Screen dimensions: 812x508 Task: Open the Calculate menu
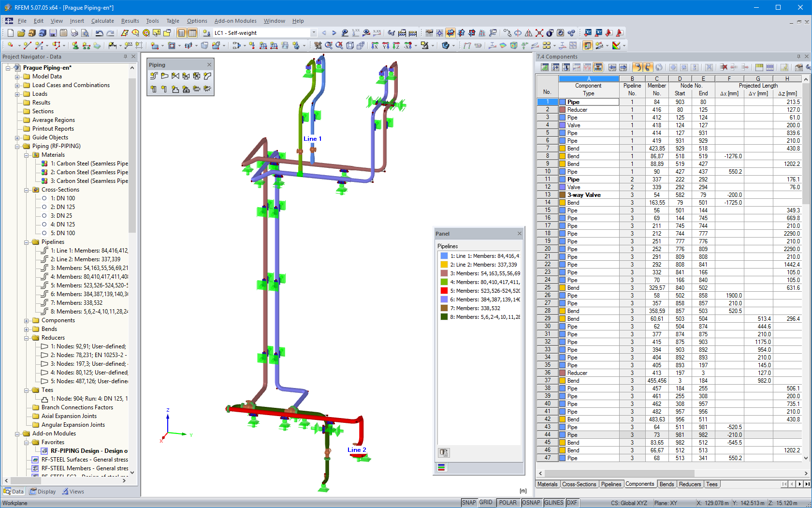tap(102, 21)
